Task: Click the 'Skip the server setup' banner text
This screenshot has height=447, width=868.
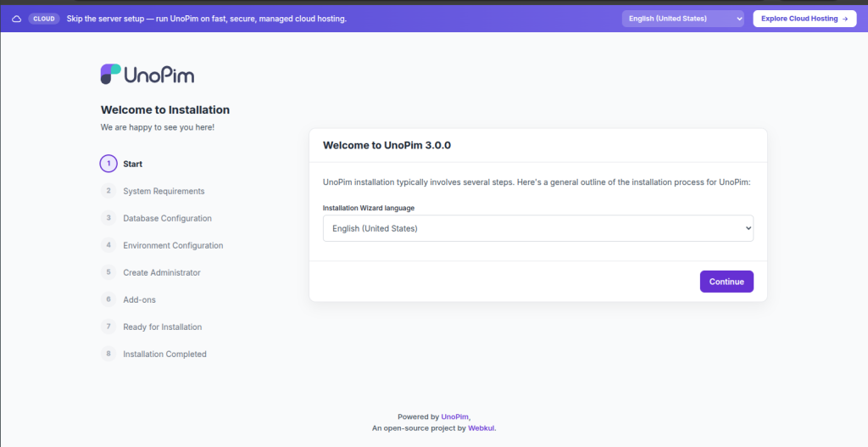Action: (207, 19)
